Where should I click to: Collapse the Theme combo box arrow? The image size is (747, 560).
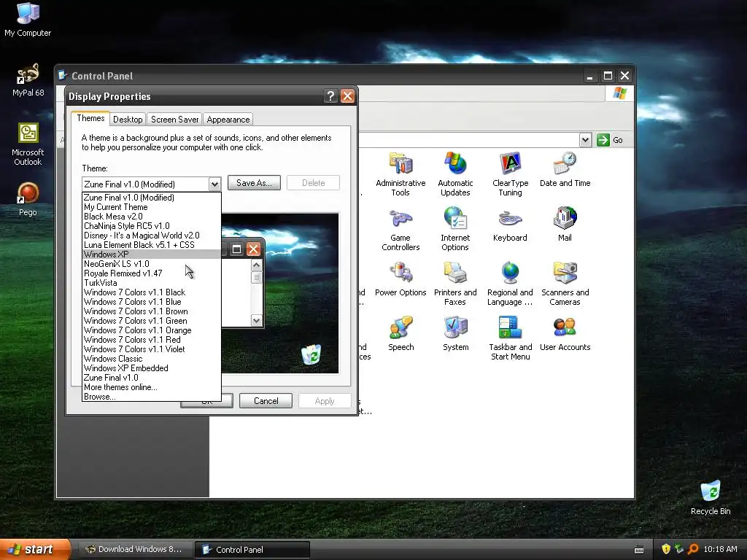pos(214,184)
